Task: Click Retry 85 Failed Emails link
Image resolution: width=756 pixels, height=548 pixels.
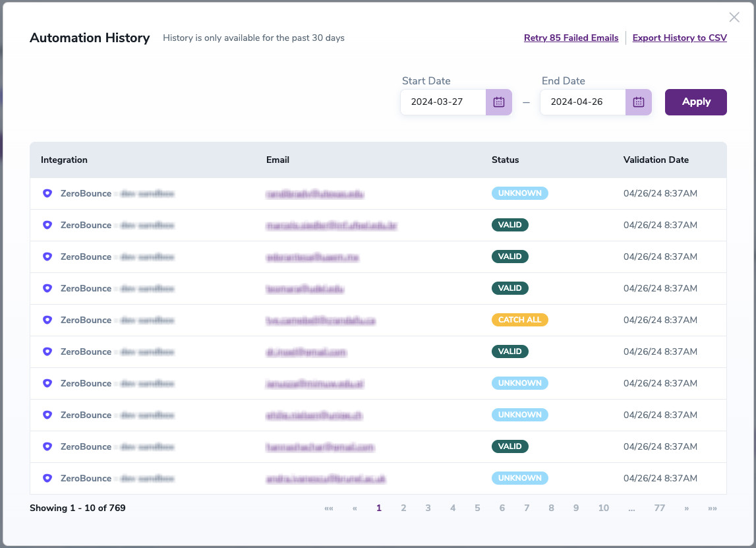Action: click(571, 38)
